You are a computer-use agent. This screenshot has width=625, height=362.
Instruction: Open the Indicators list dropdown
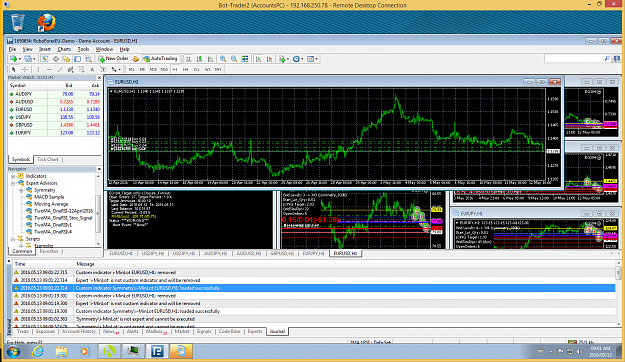pos(284,59)
